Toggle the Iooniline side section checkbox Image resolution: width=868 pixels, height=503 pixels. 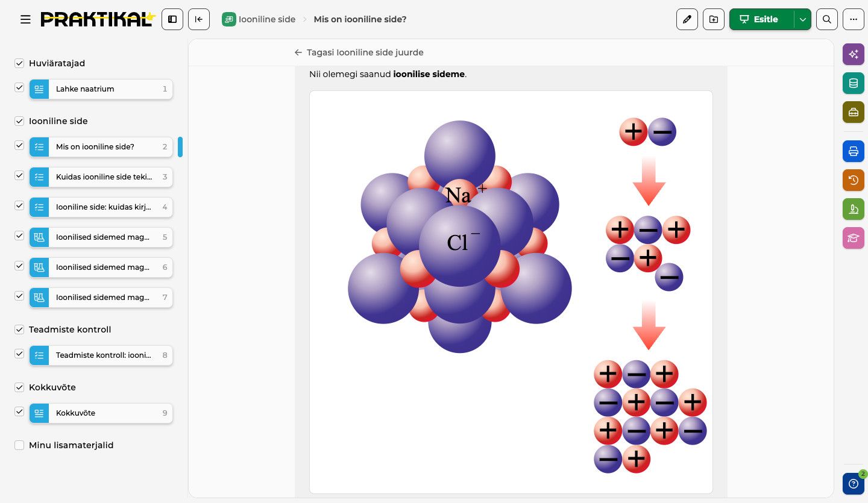click(19, 121)
